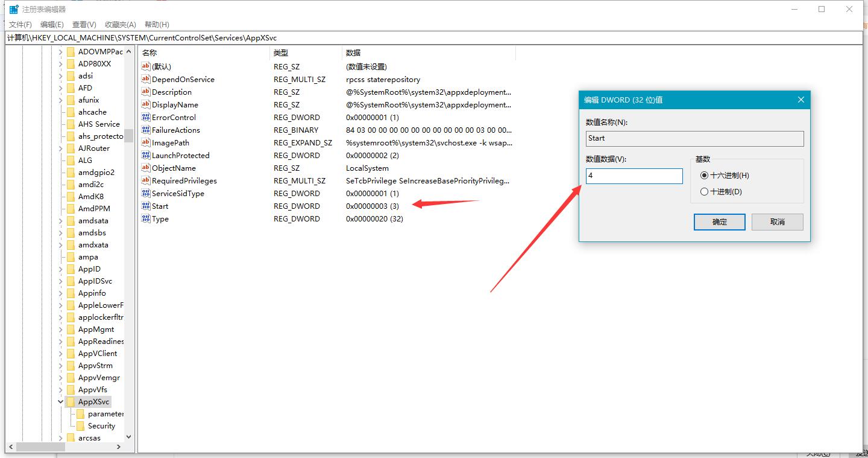Click the ObjectName string value icon
Image resolution: width=868 pixels, height=458 pixels.
click(x=146, y=168)
